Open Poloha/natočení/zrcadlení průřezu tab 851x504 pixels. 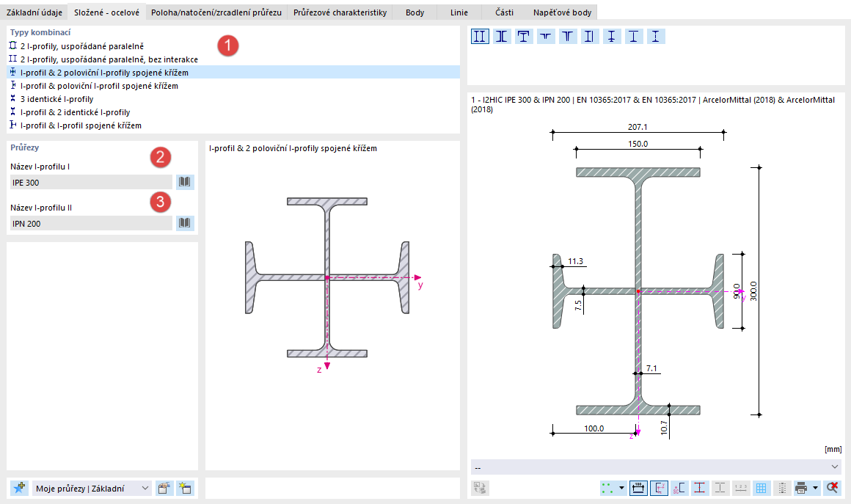(x=216, y=12)
